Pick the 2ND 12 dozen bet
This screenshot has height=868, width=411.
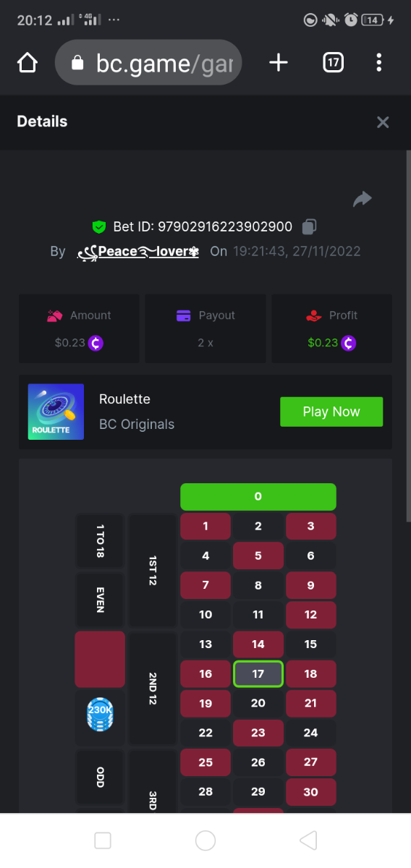pos(153,689)
